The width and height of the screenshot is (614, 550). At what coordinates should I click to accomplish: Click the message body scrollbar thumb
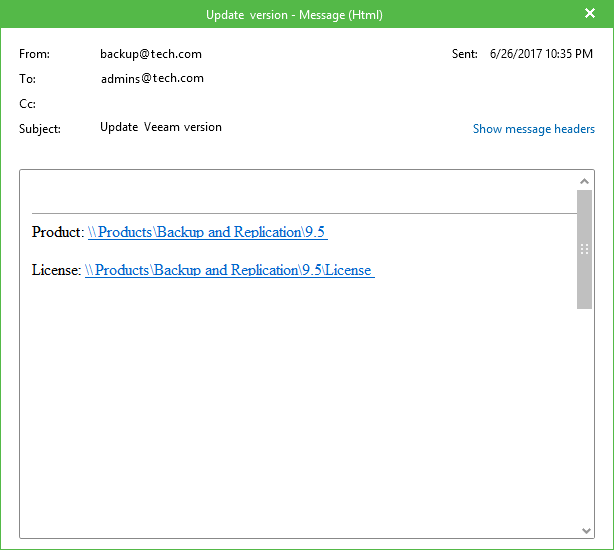(x=584, y=249)
